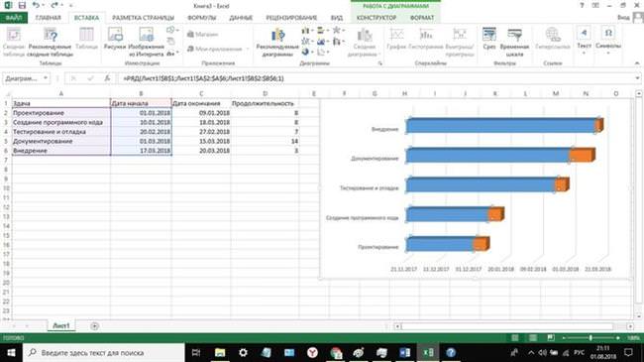The width and height of the screenshot is (644, 362).
Task: Switch to the КОНСТРУКТОР chart tab
Action: click(376, 18)
